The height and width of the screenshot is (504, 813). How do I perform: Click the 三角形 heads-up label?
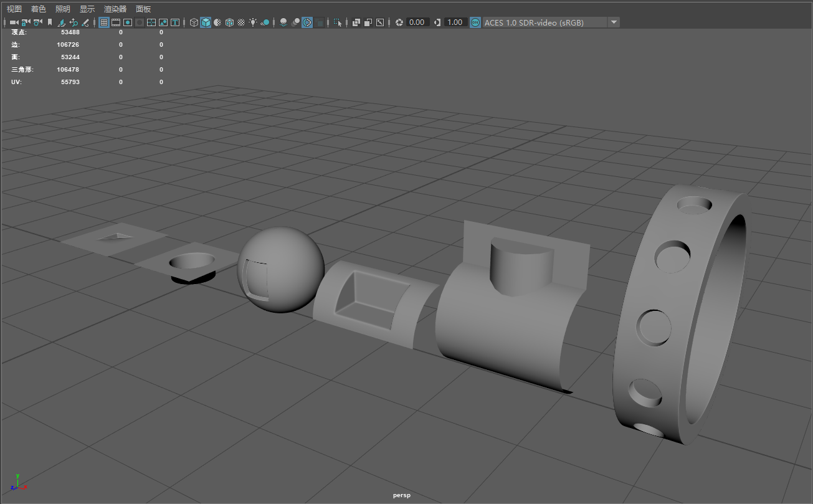pos(22,70)
